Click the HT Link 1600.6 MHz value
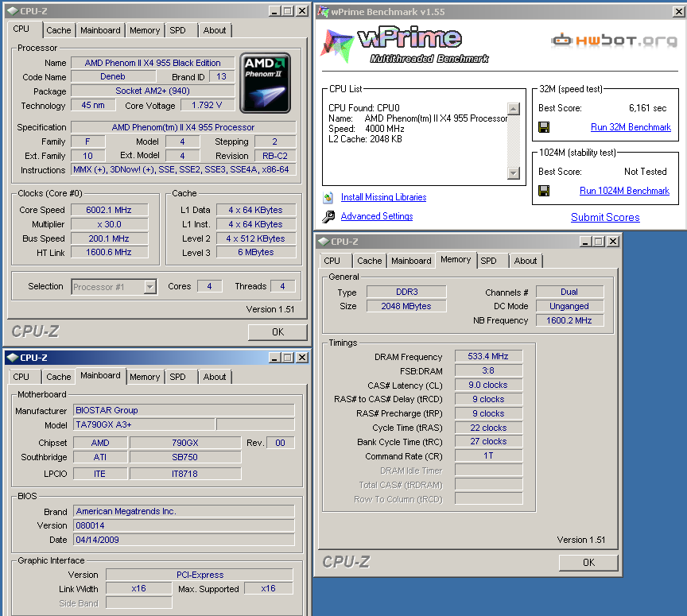Viewport: 687px width, 616px height. [109, 252]
